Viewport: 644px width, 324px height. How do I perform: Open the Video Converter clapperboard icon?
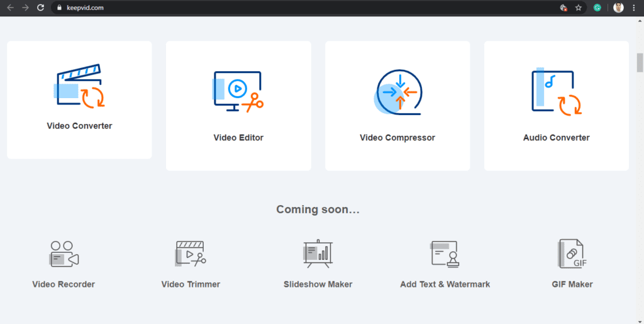coord(79,86)
